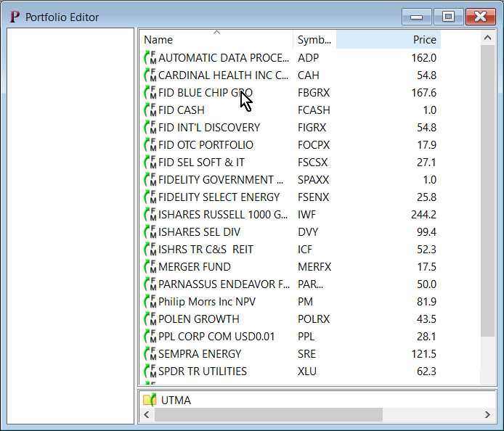504x431 pixels.
Task: Maximize the Portfolio Editor window
Action: [x=448, y=17]
